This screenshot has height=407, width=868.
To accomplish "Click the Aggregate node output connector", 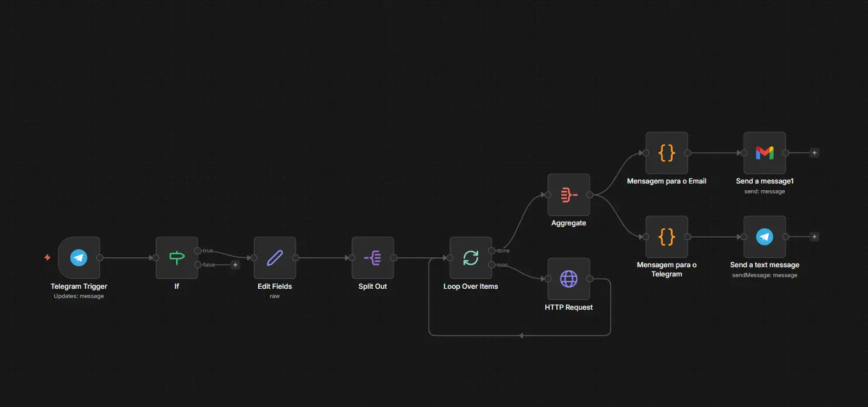I will click(x=590, y=195).
